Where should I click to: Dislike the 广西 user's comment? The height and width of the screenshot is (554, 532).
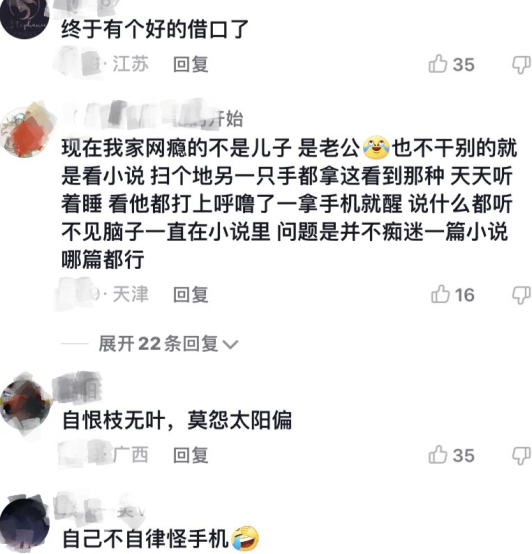(x=521, y=456)
